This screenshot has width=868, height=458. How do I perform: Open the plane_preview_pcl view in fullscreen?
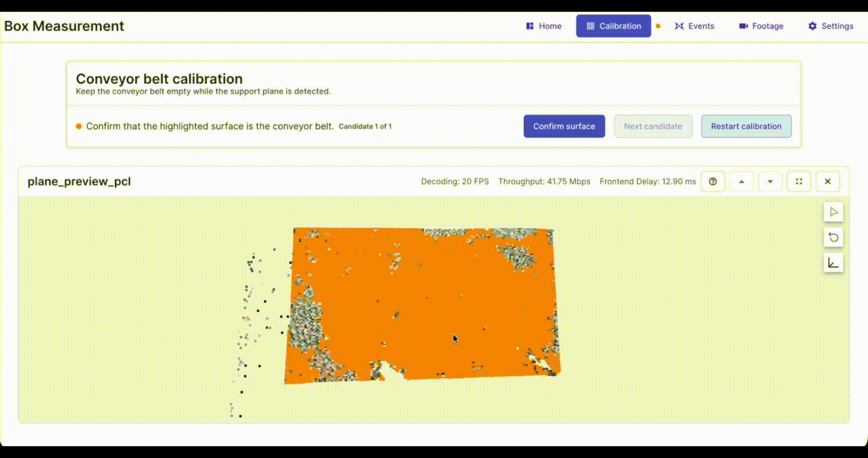[799, 182]
